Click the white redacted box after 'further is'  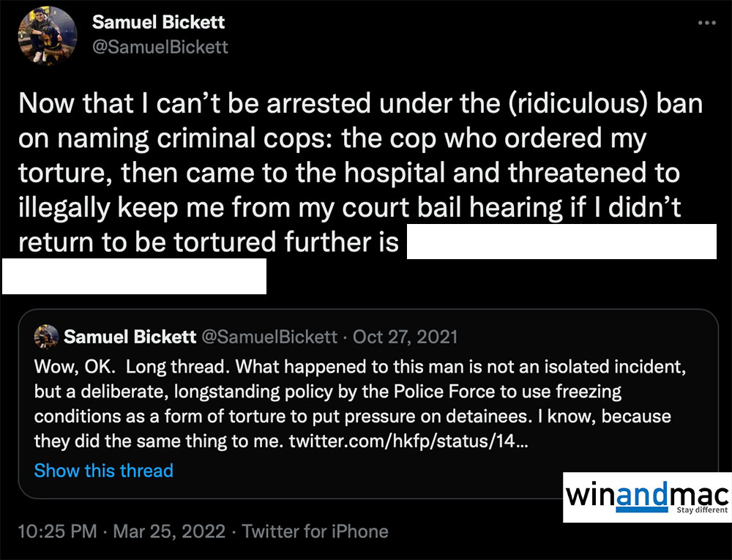pos(561,242)
